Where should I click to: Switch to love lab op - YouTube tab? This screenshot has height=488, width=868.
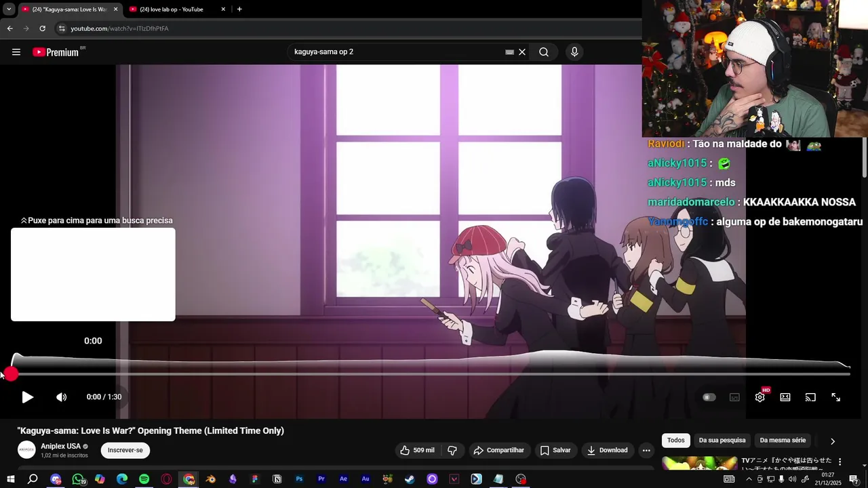176,9
